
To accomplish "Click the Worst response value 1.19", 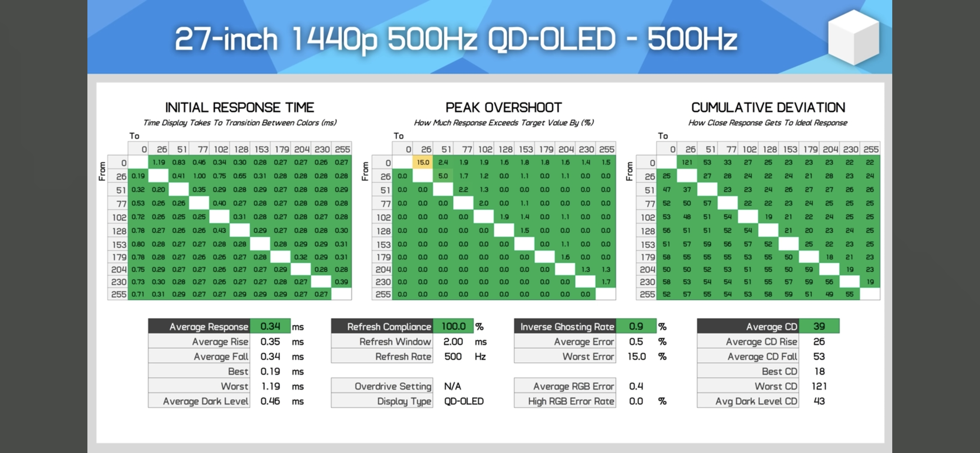I will pyautogui.click(x=270, y=386).
